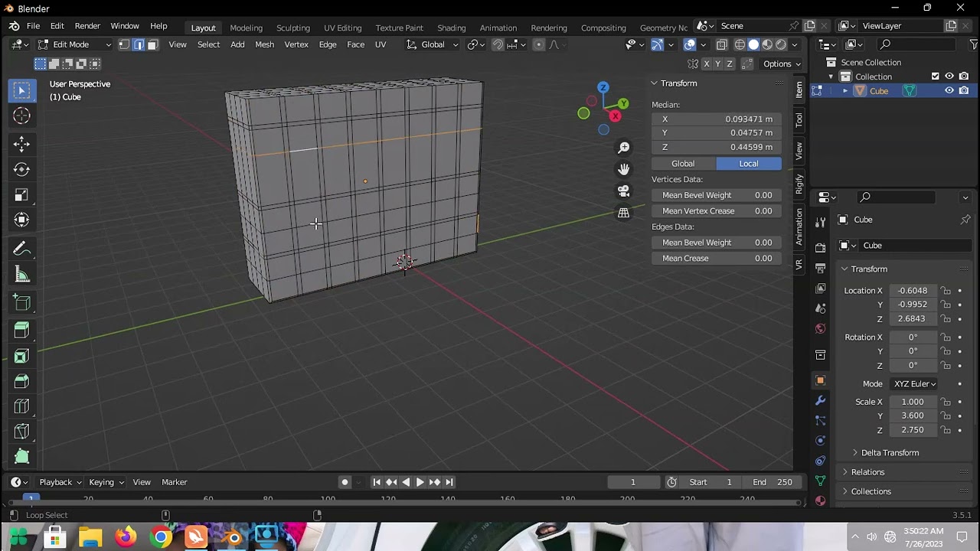Open the Edit Mode dropdown
980x551 pixels.
(x=74, y=44)
